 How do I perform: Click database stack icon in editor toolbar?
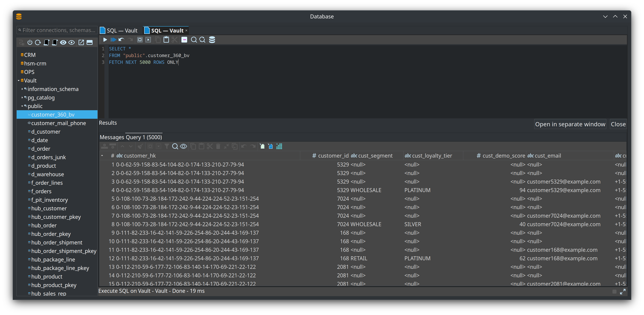pyautogui.click(x=212, y=39)
